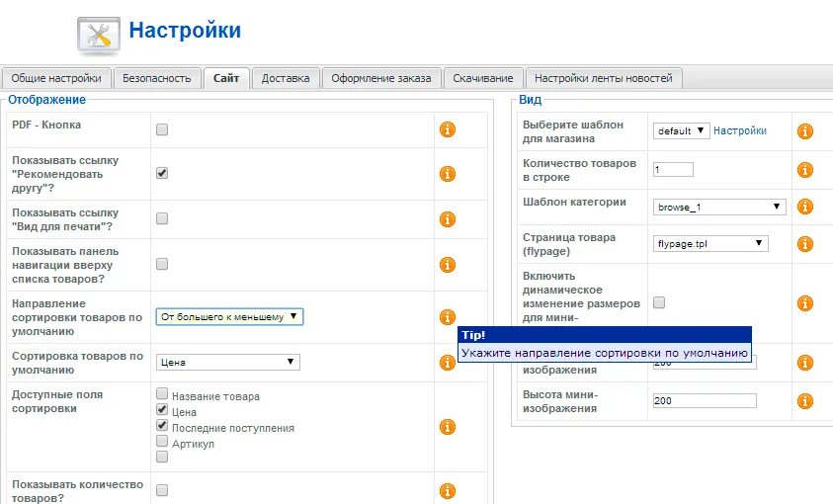Click info icon for Выберите шаблон для магазина
Viewport: 833px width, 504px height.
pos(805,131)
